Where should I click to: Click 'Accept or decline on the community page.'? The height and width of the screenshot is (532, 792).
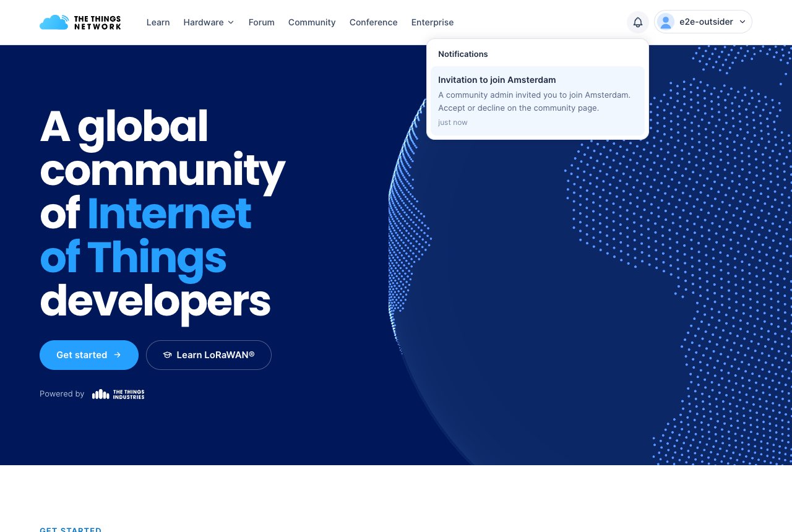[x=519, y=108]
